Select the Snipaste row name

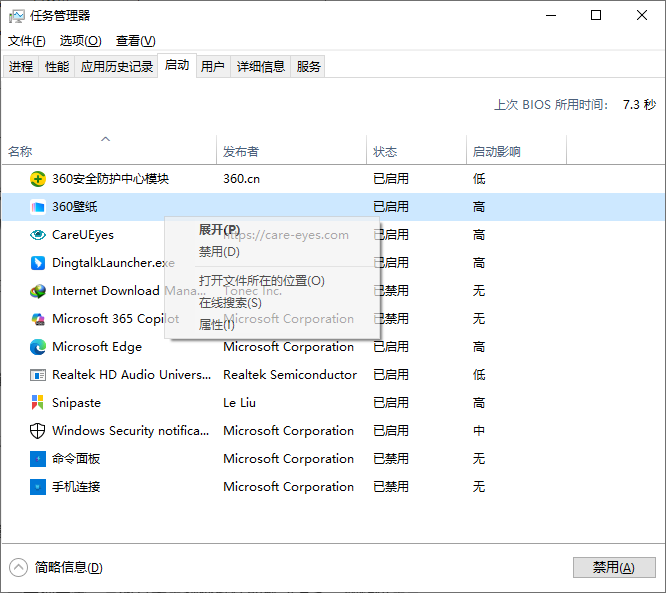(76, 403)
